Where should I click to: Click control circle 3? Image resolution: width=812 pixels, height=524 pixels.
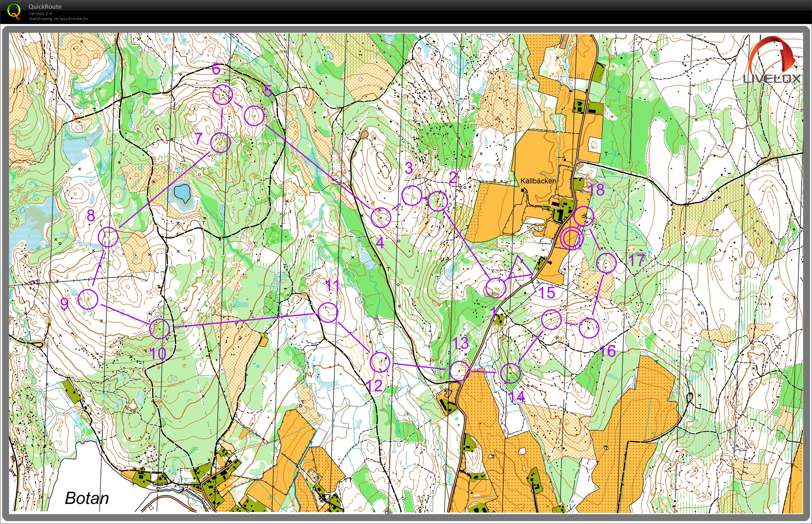(x=412, y=196)
